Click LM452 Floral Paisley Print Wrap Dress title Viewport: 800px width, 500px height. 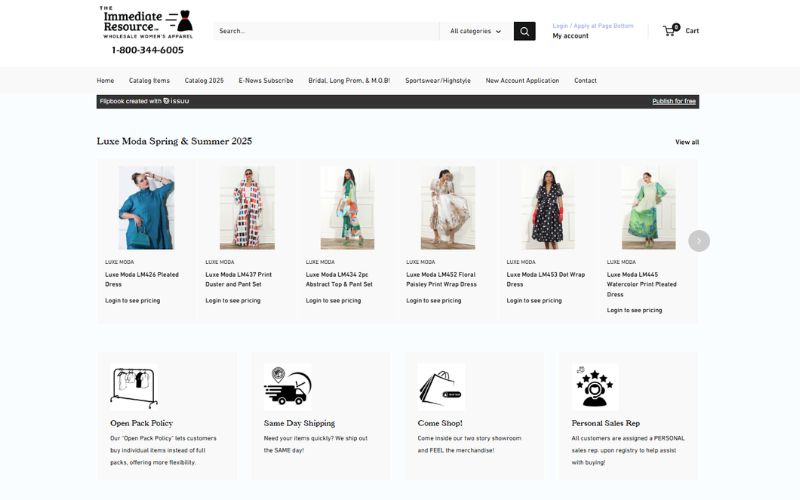(441, 280)
